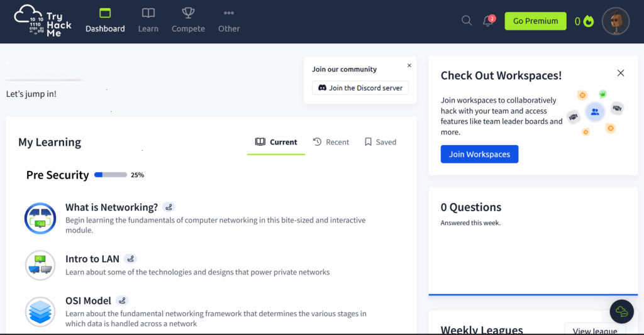This screenshot has width=644, height=335.
Task: Switch to the Recent tab
Action: pyautogui.click(x=331, y=142)
